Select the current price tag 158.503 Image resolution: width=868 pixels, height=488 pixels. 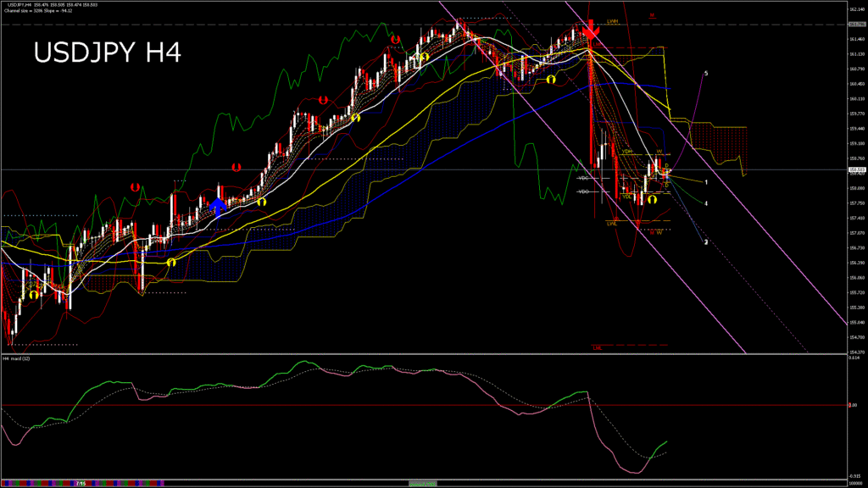[855, 169]
